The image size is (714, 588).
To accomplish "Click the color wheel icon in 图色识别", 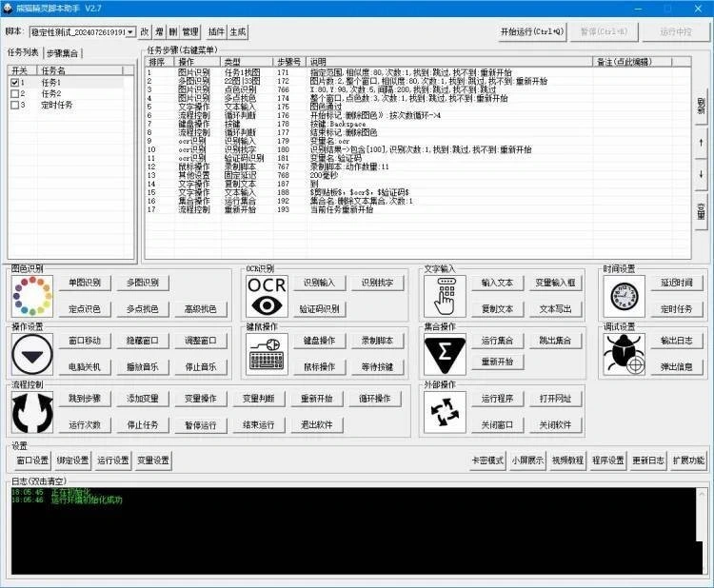I will coord(29,297).
